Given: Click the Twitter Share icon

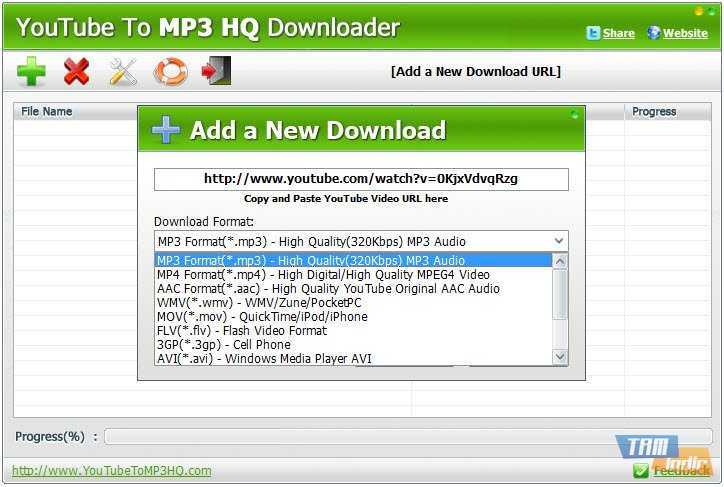Looking at the screenshot, I should [x=593, y=33].
